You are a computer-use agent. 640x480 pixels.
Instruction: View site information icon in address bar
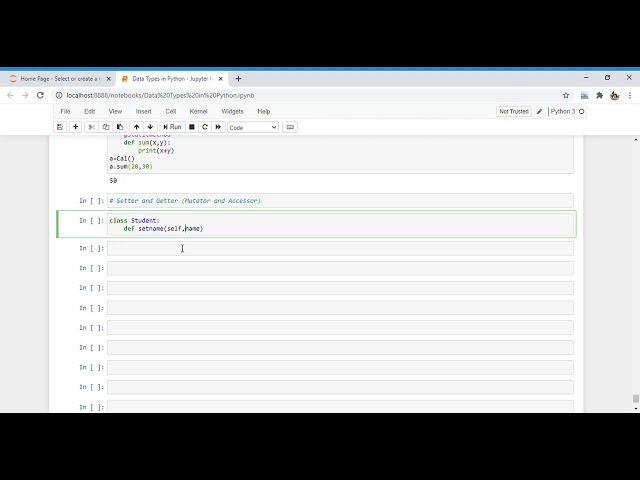pos(59,95)
